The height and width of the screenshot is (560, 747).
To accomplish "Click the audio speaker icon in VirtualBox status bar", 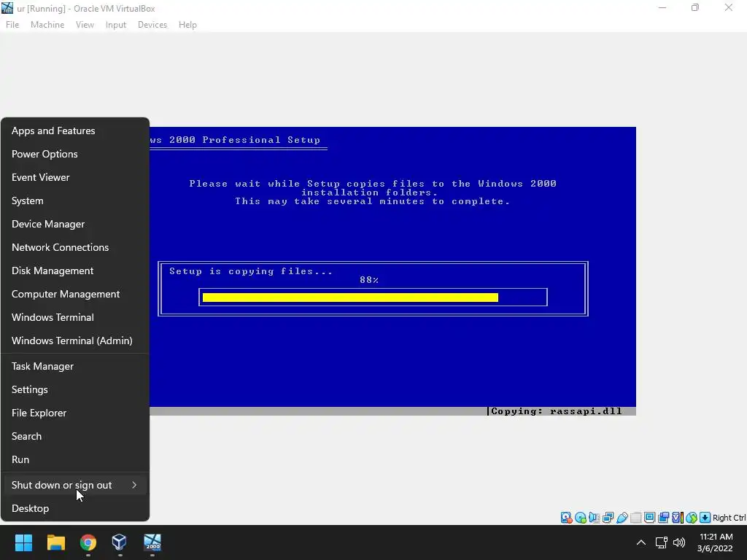I will point(594,518).
